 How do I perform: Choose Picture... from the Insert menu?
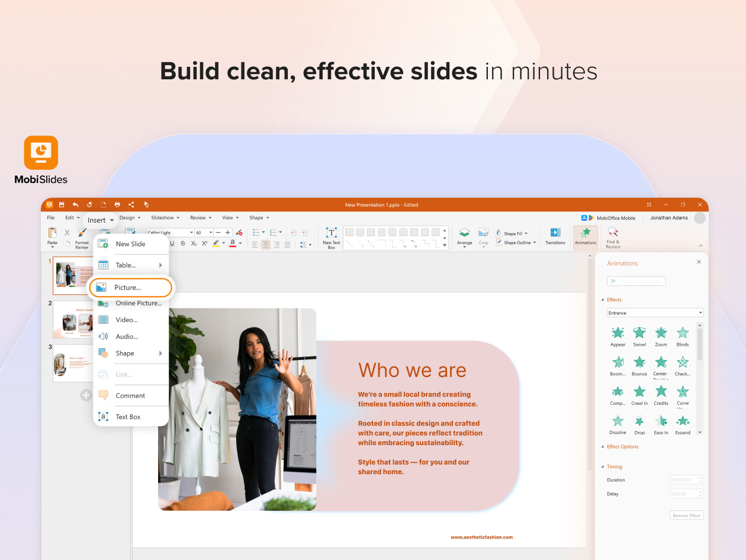pos(131,288)
